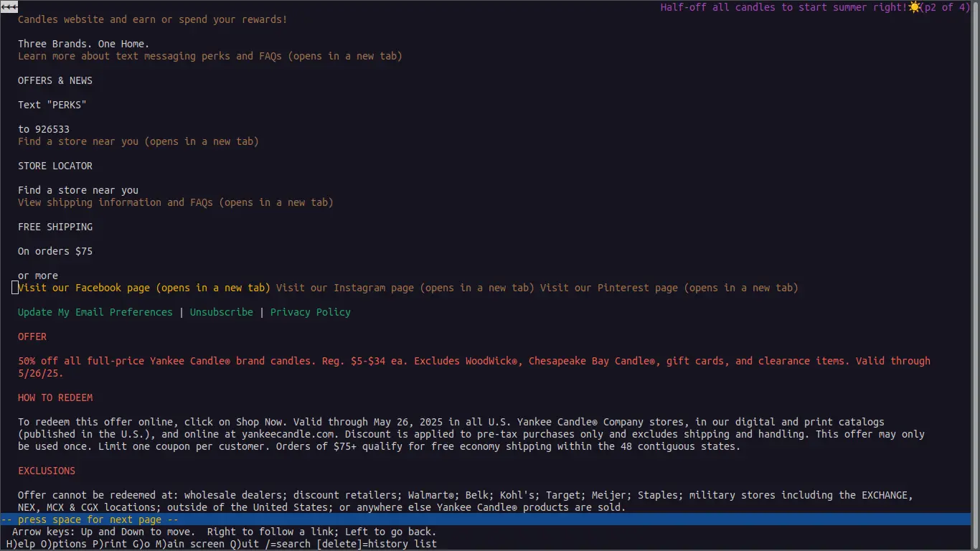Visit the Pinterest page link

(669, 288)
